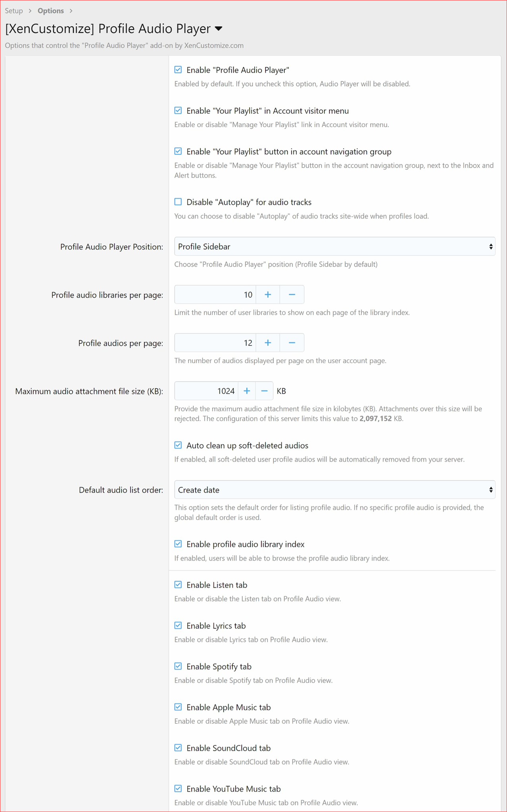Open Options from the breadcrumb
507x812 pixels.
pos(50,11)
